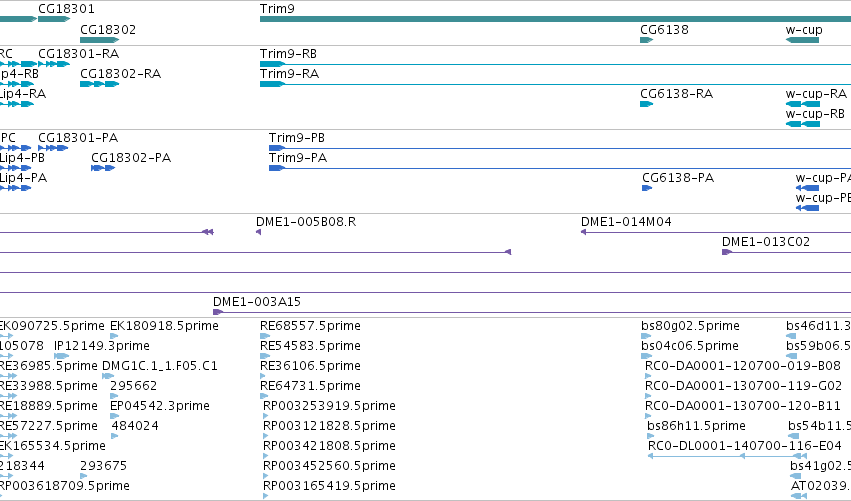The image size is (851, 501).
Task: Open the RE68557.5prime EST label
Action: [x=310, y=326]
